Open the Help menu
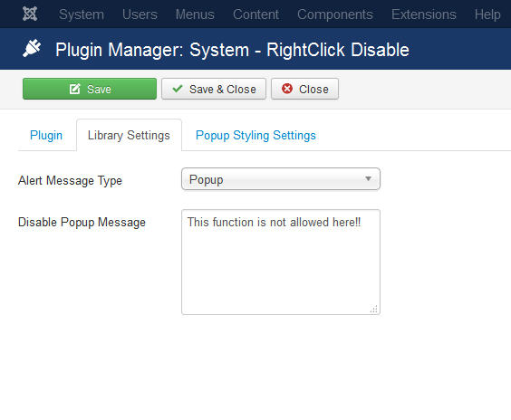The image size is (511, 420). (x=487, y=14)
